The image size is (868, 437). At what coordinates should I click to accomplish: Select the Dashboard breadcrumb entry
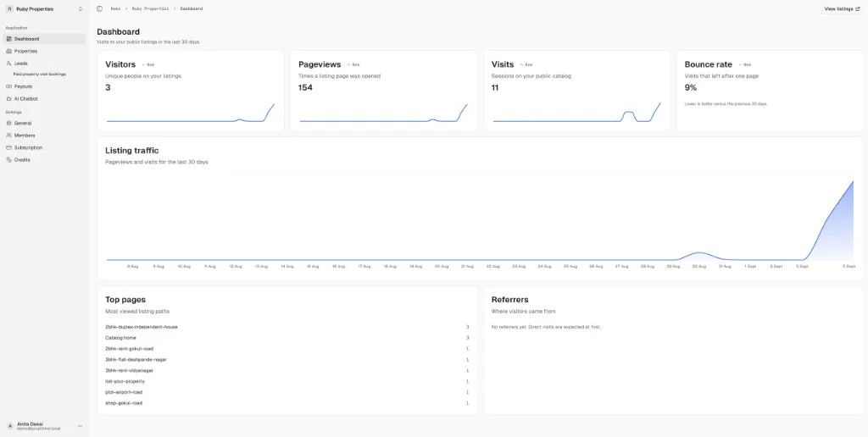(191, 8)
